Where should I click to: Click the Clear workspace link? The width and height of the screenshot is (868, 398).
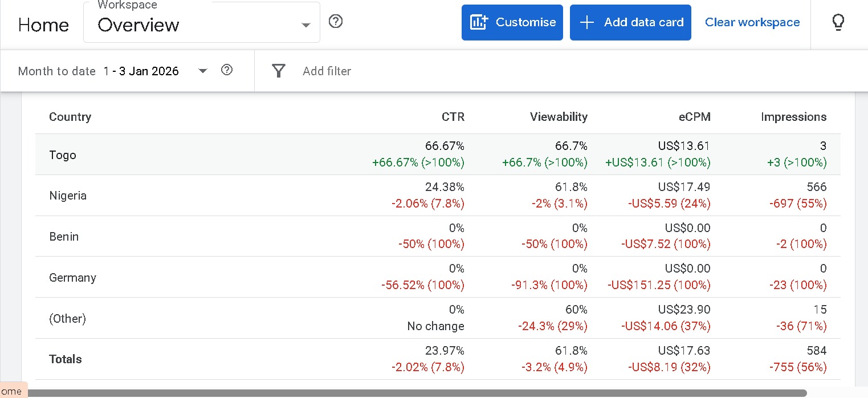[752, 22]
